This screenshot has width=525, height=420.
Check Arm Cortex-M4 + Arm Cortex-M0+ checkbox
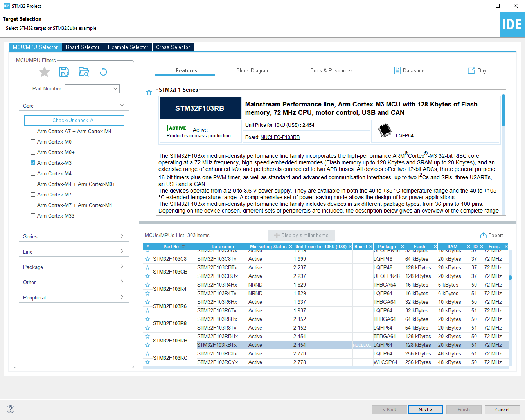coord(33,184)
